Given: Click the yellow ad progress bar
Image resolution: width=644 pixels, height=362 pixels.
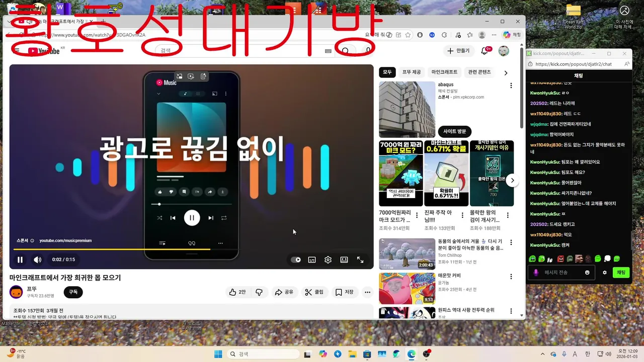Looking at the screenshot, I should (112, 249).
